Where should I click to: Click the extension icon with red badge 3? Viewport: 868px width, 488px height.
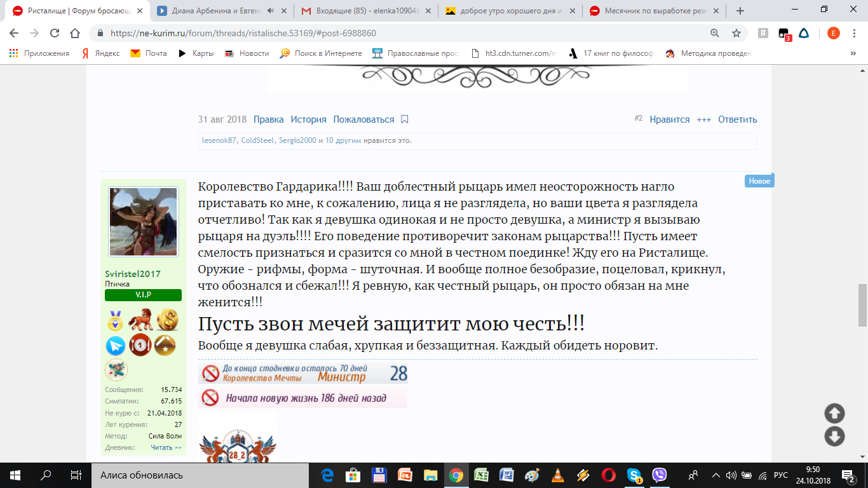pos(784,34)
